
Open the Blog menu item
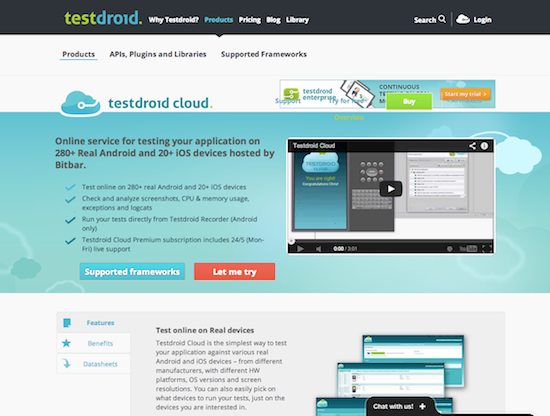click(x=273, y=20)
